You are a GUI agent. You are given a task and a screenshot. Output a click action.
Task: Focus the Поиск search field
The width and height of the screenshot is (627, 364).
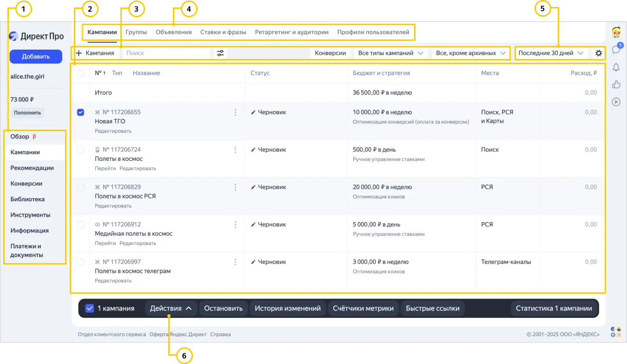[166, 53]
